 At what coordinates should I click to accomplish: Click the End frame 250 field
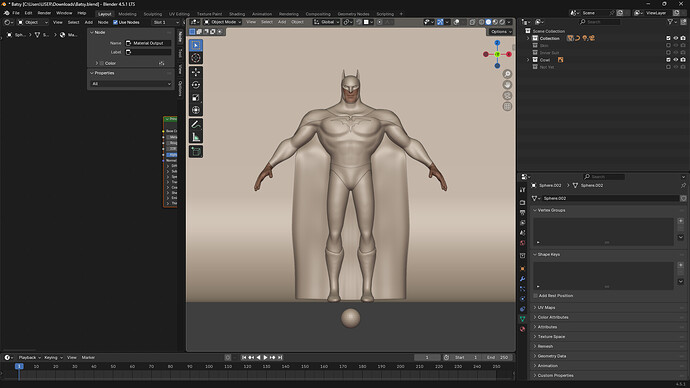497,358
